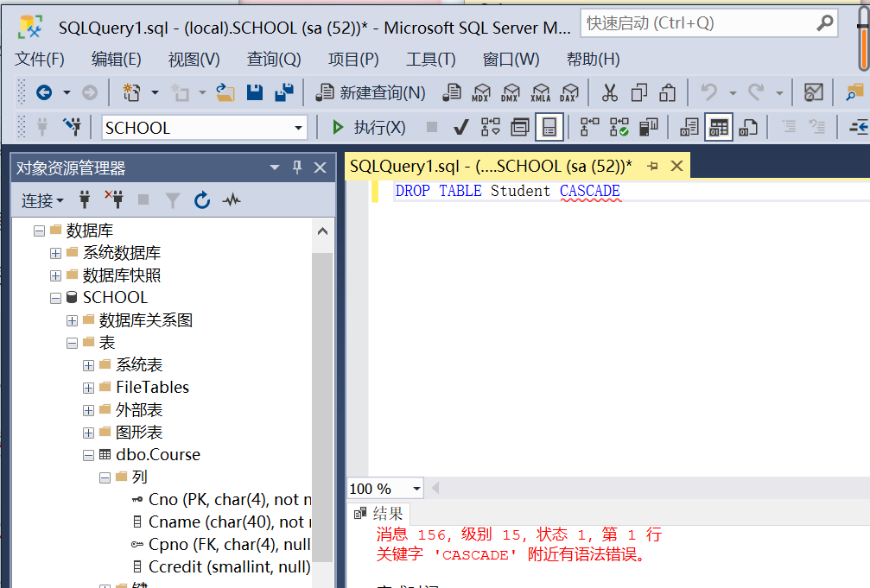Collapse the dbo.Course table node
This screenshot has height=588, width=870.
coord(88,455)
